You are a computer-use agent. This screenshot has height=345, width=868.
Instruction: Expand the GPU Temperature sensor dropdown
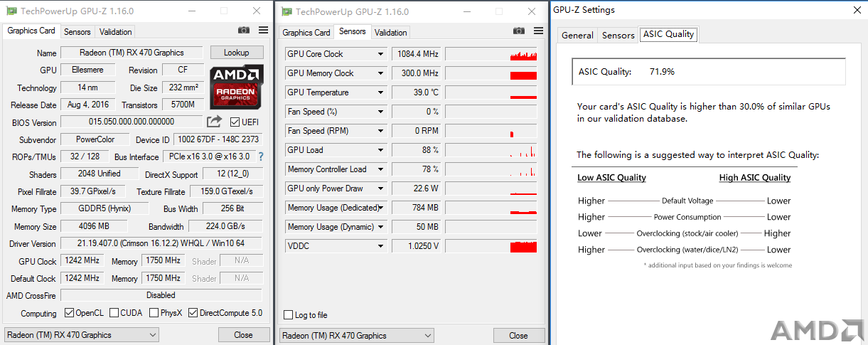coord(380,92)
